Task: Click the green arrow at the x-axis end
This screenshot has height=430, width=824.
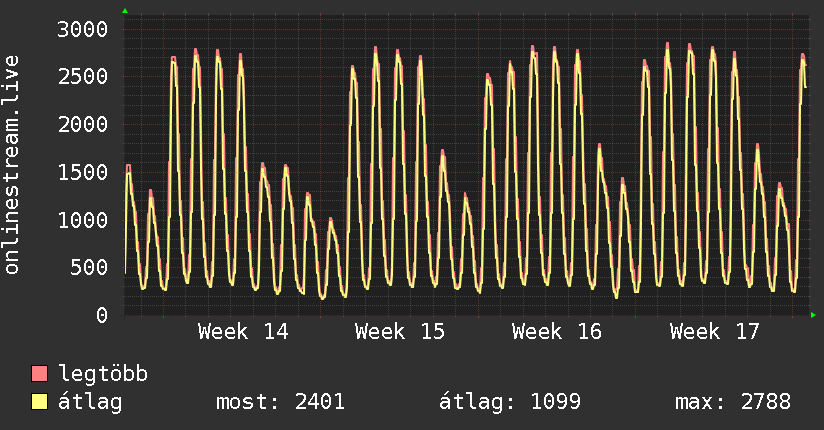Action: click(813, 315)
